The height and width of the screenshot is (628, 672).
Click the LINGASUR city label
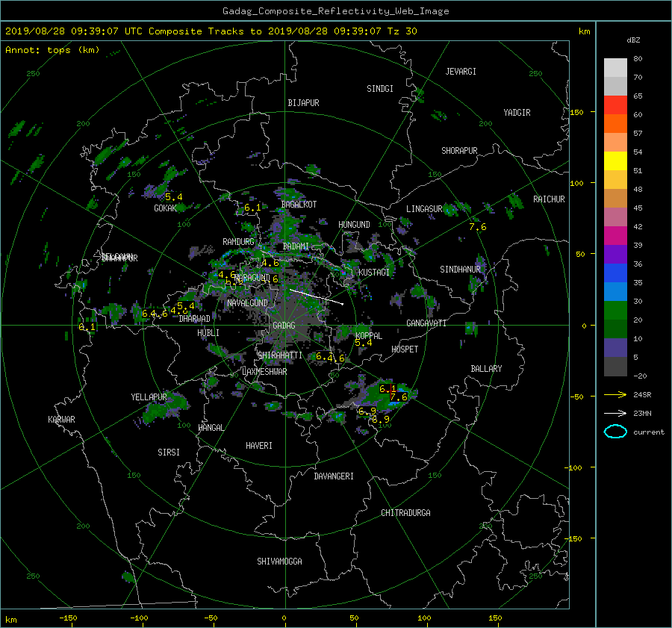pyautogui.click(x=424, y=209)
